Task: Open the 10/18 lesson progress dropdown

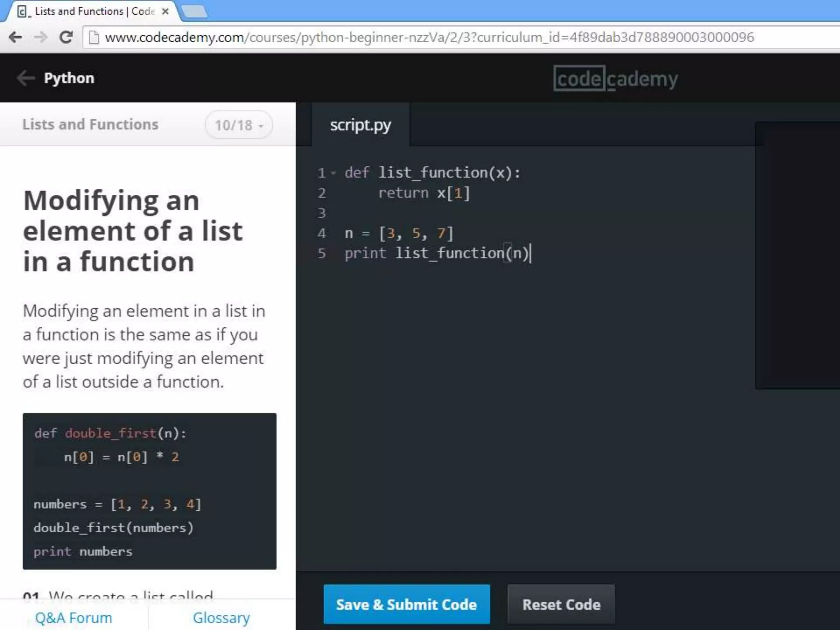Action: coord(239,125)
